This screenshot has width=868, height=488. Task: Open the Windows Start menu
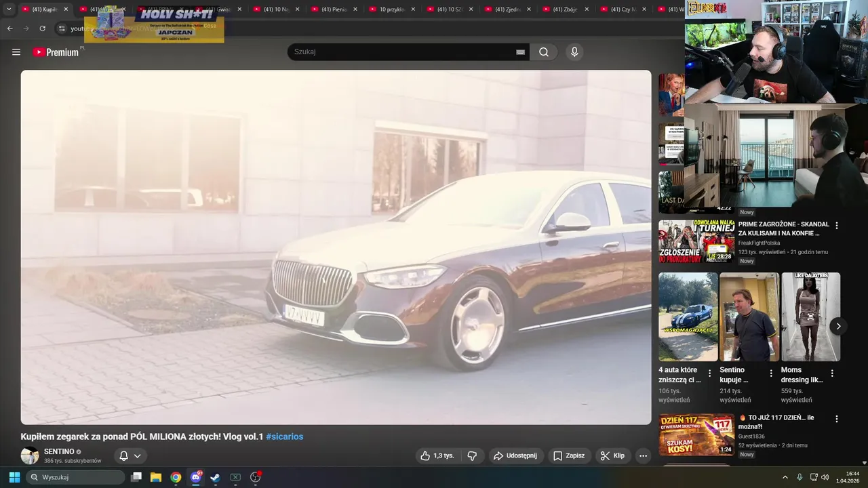coord(14,477)
